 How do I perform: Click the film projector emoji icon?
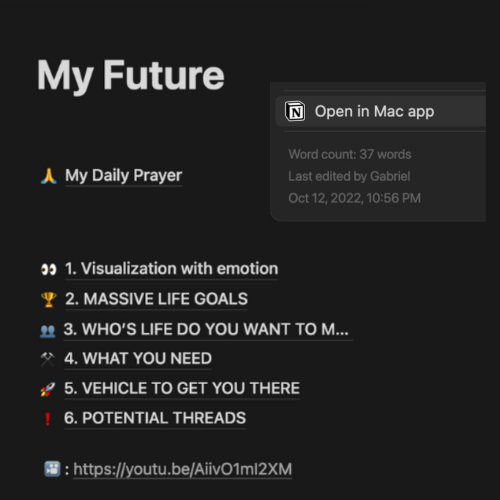coord(52,469)
